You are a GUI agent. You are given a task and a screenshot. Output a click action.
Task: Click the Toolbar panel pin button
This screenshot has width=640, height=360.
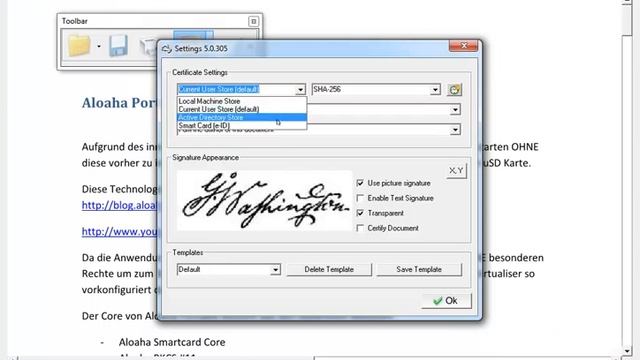point(253,21)
